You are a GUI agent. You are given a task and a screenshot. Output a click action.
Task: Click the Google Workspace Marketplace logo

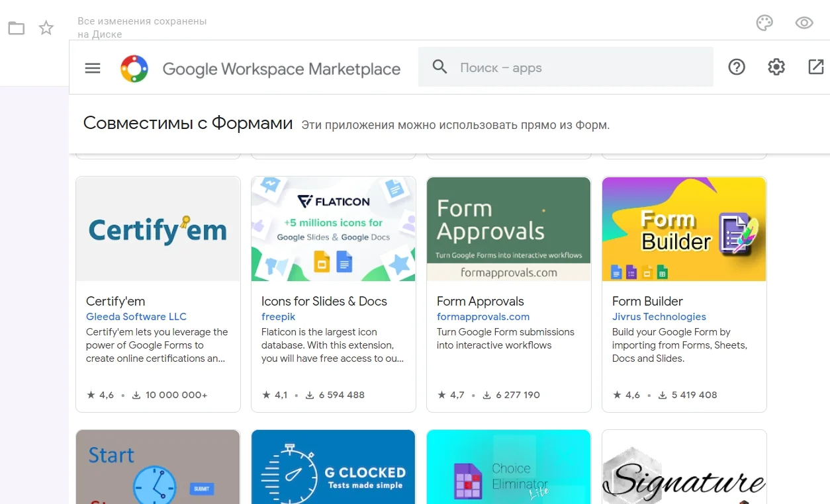tap(134, 68)
